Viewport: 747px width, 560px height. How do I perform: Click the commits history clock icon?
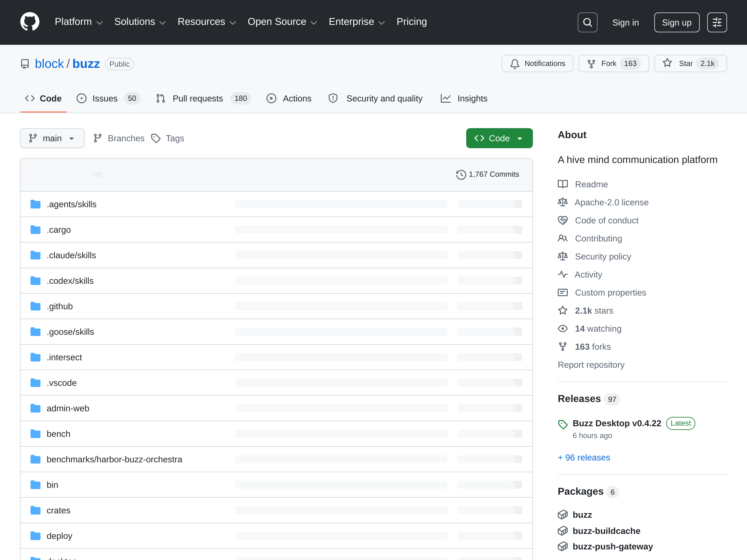coord(461,175)
